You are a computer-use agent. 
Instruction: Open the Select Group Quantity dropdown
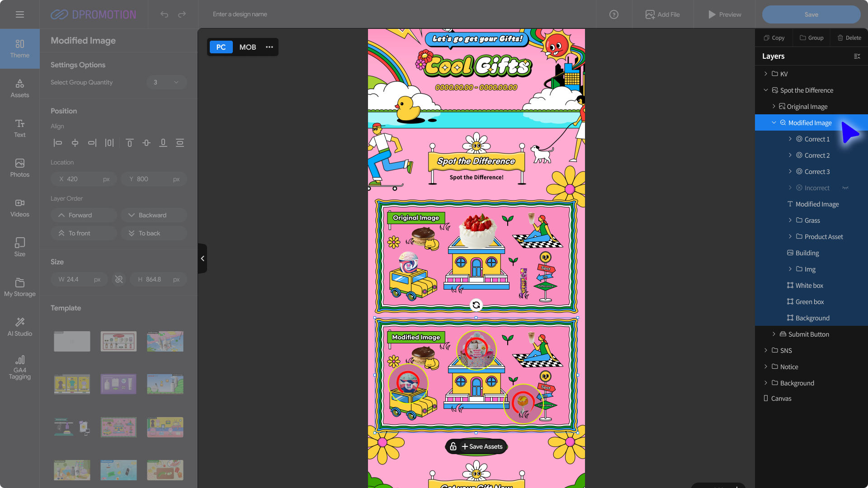[166, 82]
